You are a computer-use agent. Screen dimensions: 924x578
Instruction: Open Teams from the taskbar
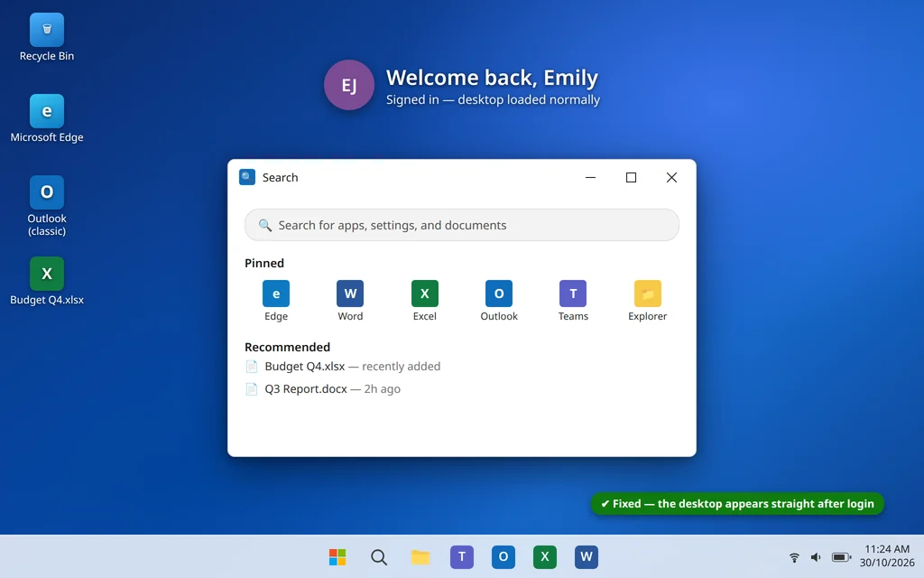coord(462,556)
